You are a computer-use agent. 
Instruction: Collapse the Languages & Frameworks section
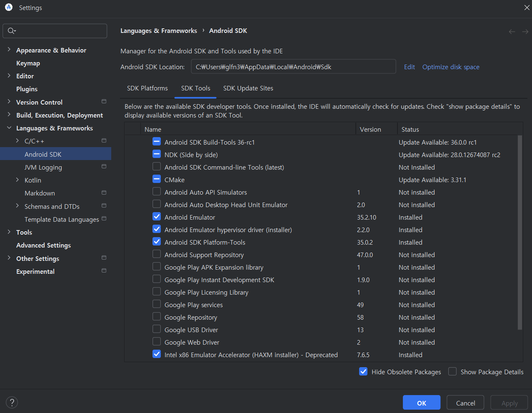coord(9,128)
